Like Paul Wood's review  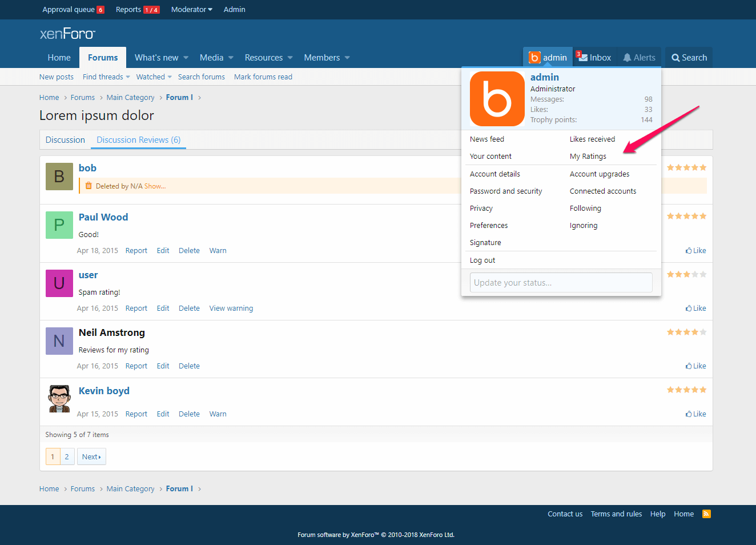[x=695, y=251]
